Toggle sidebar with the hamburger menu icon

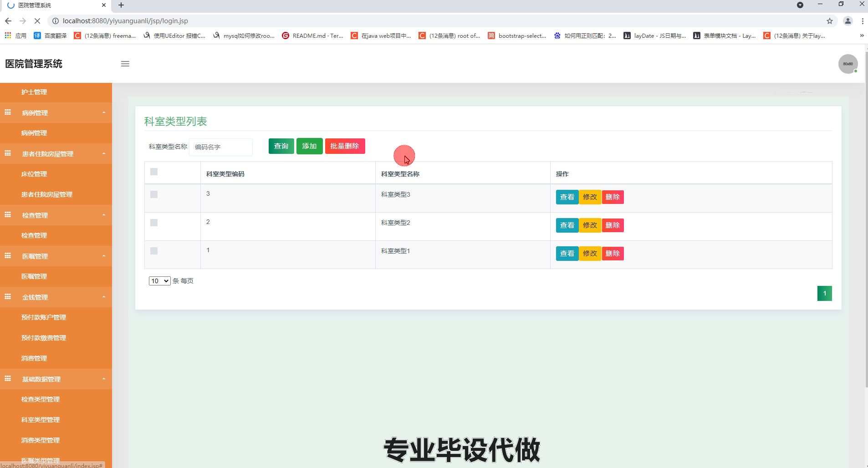pyautogui.click(x=125, y=64)
